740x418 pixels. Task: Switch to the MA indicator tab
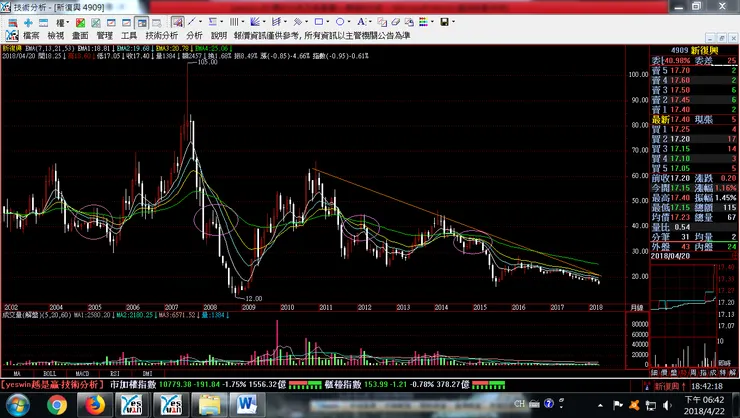17,373
